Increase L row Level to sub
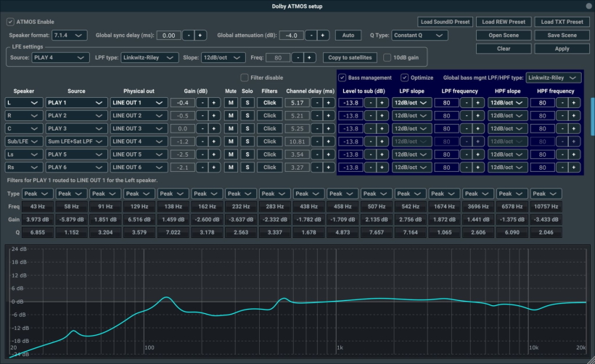Image resolution: width=595 pixels, height=364 pixels. [x=382, y=103]
